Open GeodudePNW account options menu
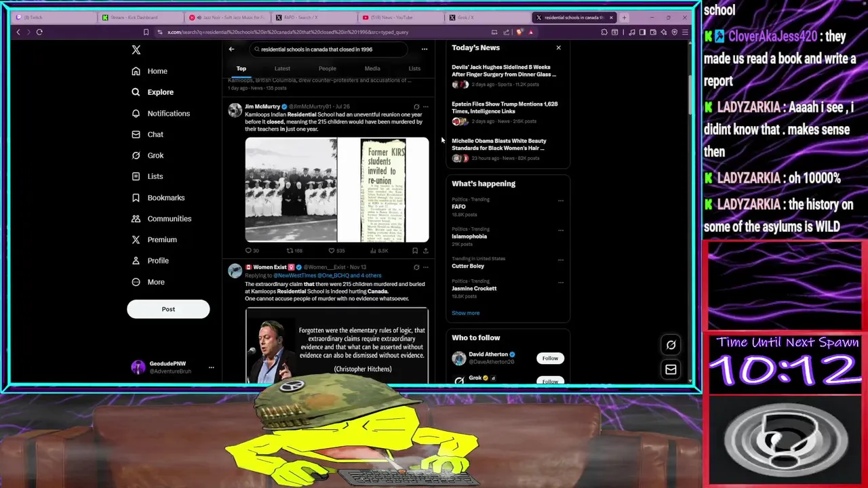 click(x=211, y=367)
